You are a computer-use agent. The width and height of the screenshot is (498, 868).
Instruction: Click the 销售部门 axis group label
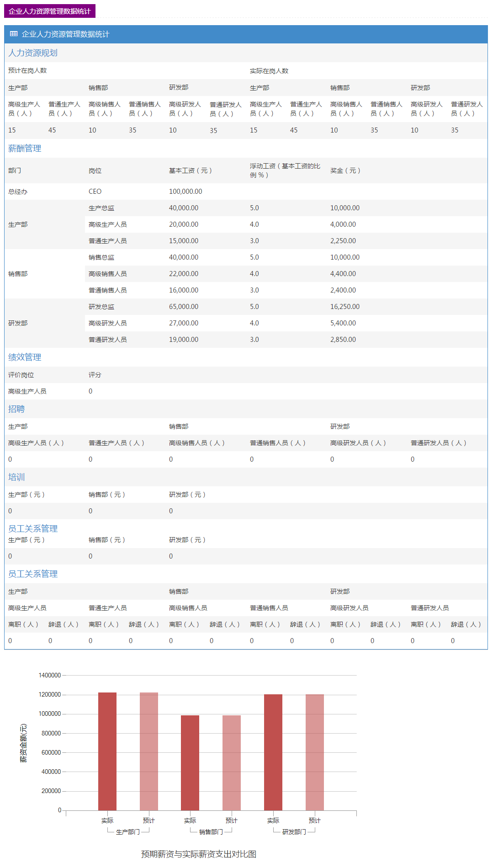point(211,832)
